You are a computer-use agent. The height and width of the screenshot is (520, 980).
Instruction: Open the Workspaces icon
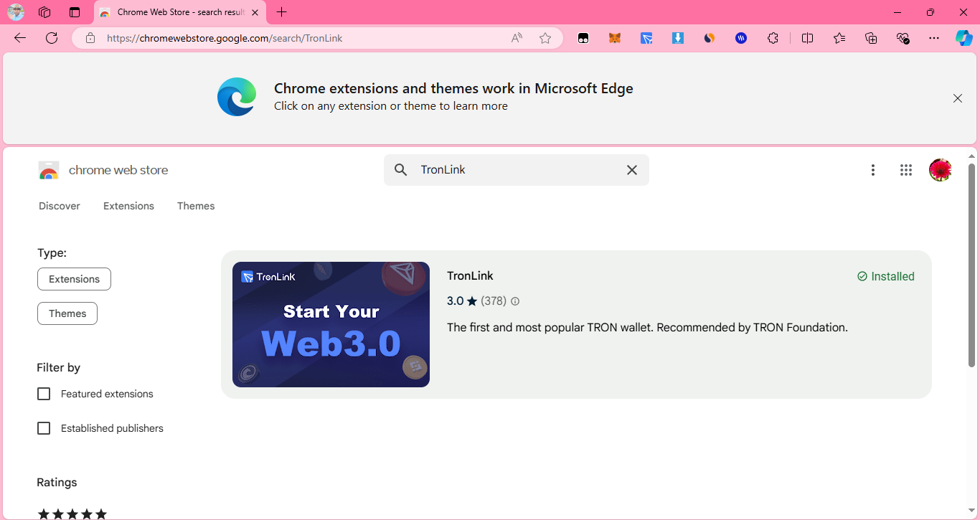tap(44, 12)
